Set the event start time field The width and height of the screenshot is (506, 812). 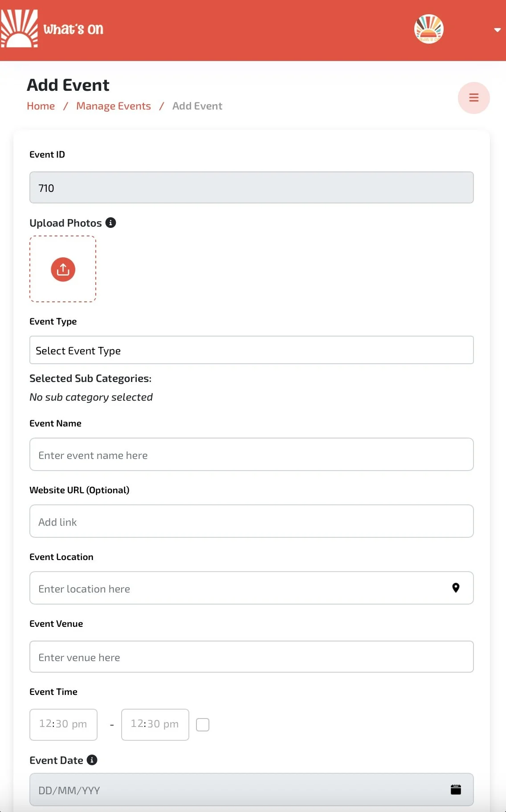(x=63, y=724)
